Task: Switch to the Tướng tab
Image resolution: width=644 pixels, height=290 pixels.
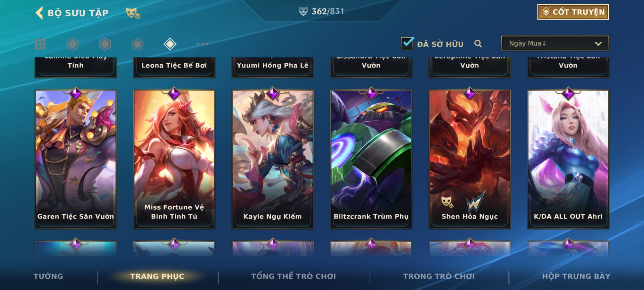Action: tap(48, 276)
